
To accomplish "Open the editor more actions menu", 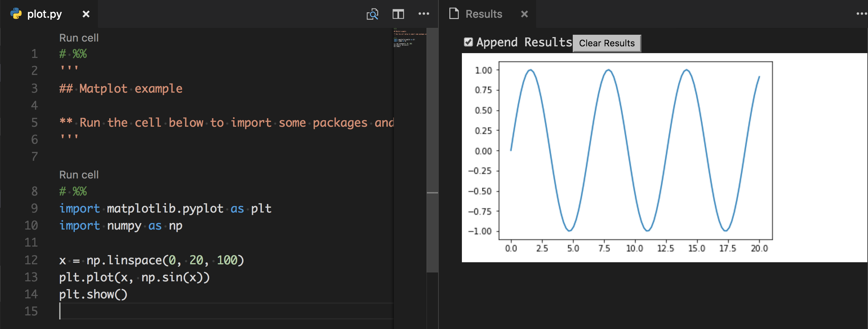I will pos(423,14).
